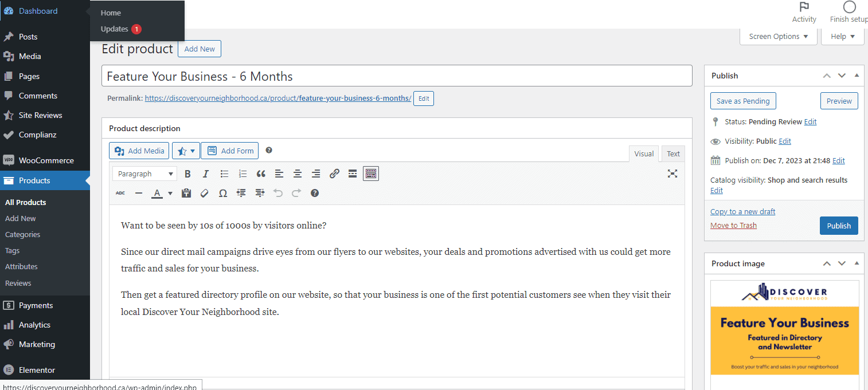The width and height of the screenshot is (868, 390).
Task: Insert a special character (omega icon)
Action: (223, 193)
